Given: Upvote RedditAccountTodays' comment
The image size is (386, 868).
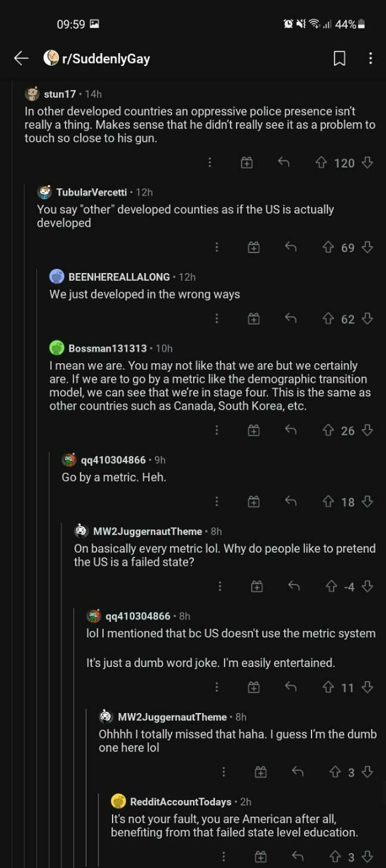Looking at the screenshot, I should 335,856.
